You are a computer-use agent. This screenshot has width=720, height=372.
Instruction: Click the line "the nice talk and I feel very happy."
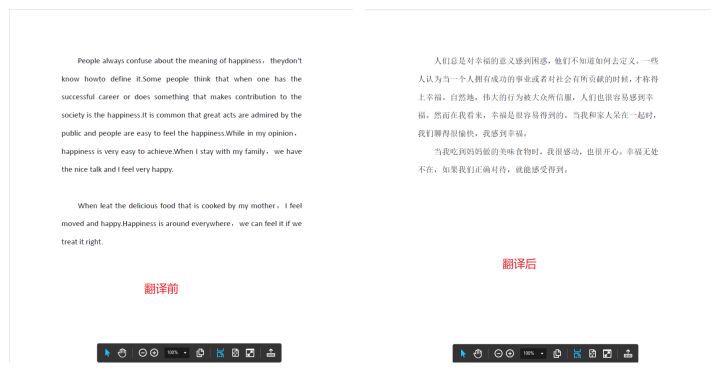point(118,169)
